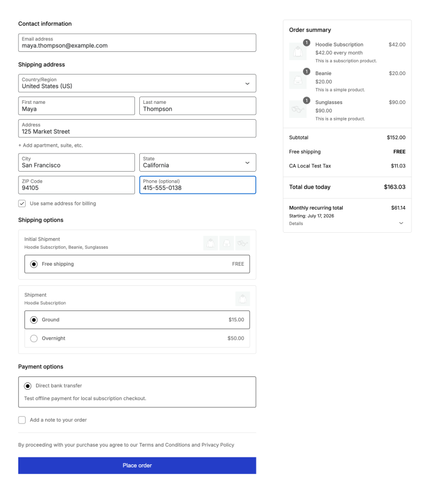Image resolution: width=430 pixels, height=504 pixels.
Task: Click the Sunglasses product name in summary
Action: tap(329, 102)
